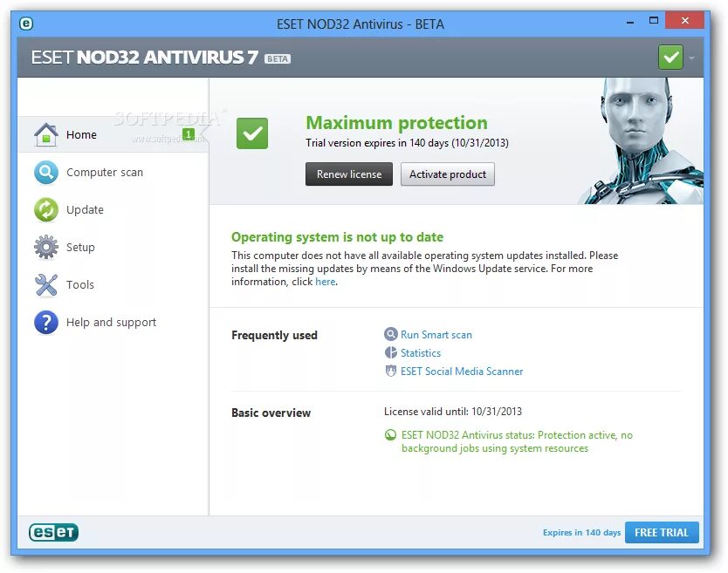Click the Activate product button
The height and width of the screenshot is (573, 728).
tap(448, 174)
